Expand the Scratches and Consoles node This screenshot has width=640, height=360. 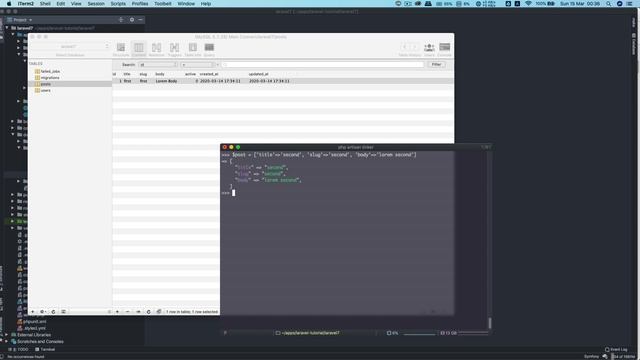(x=7, y=341)
